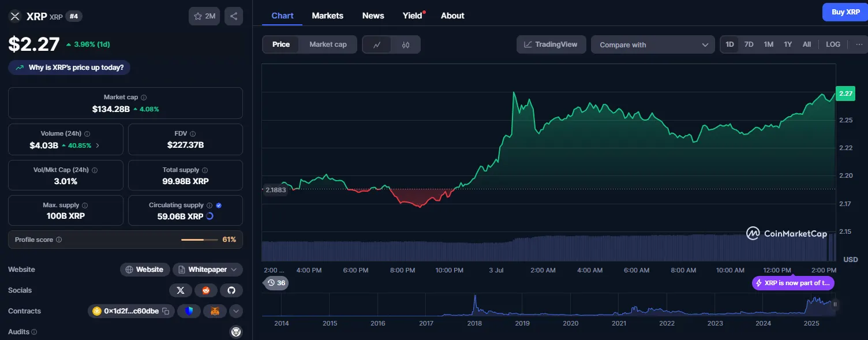Screen dimensions: 868x340
Task: Open the Compare with dropdown
Action: click(x=653, y=44)
